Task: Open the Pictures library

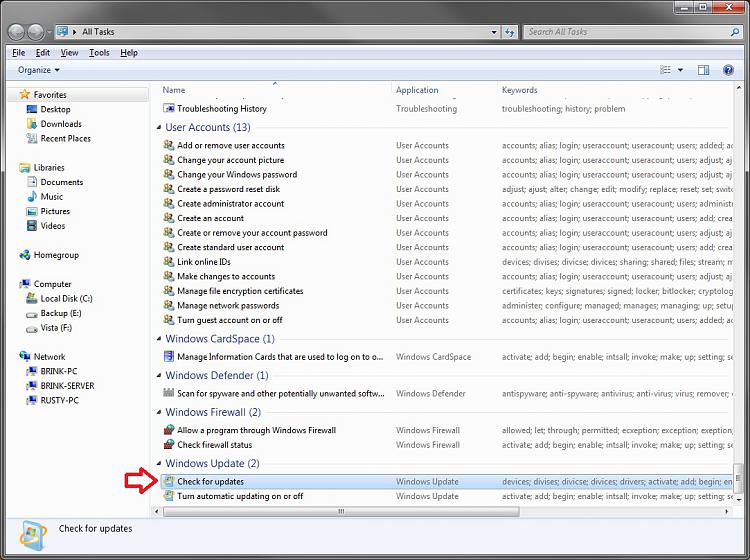Action: (x=55, y=211)
